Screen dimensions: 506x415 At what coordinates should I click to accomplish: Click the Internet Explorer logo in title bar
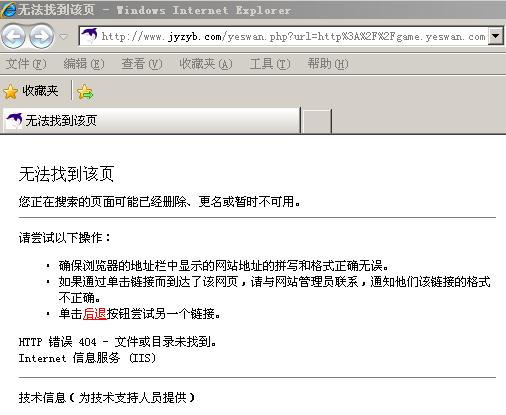click(x=8, y=10)
